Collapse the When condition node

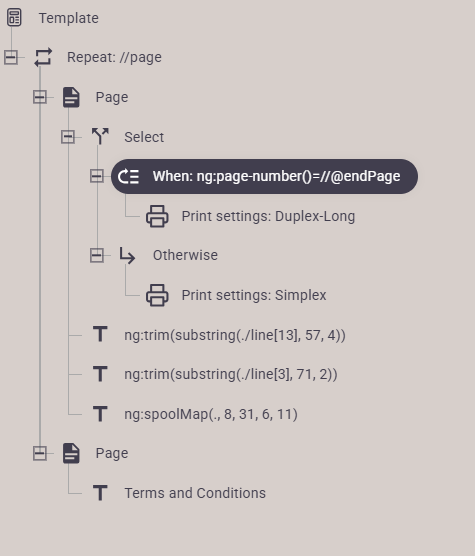97,176
